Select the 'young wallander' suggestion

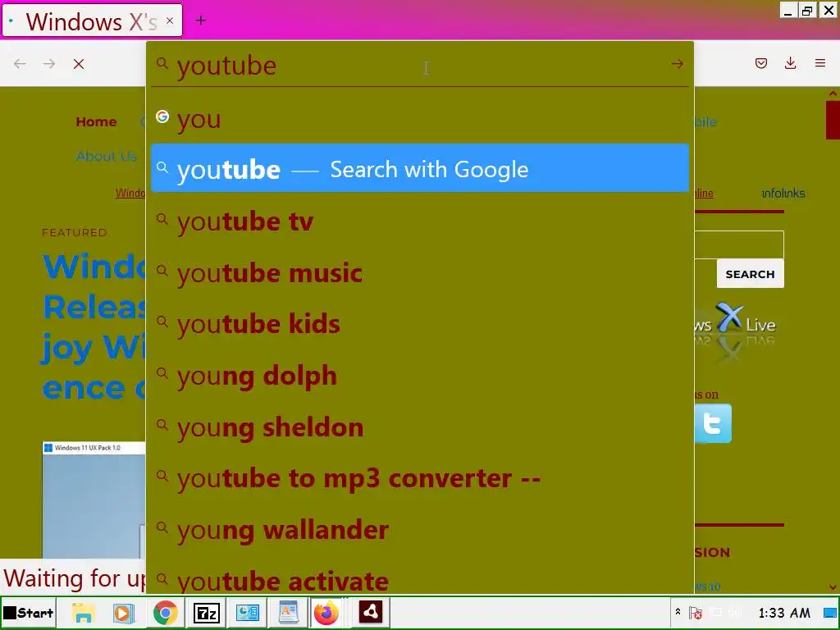pyautogui.click(x=420, y=529)
